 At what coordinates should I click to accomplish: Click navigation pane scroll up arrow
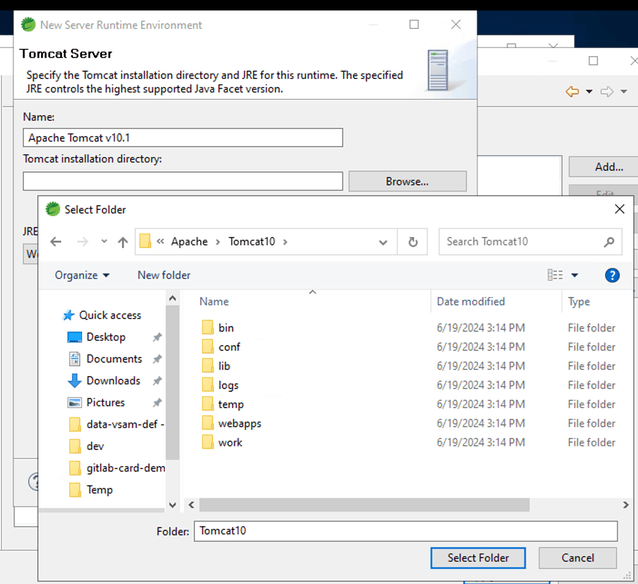tap(173, 298)
